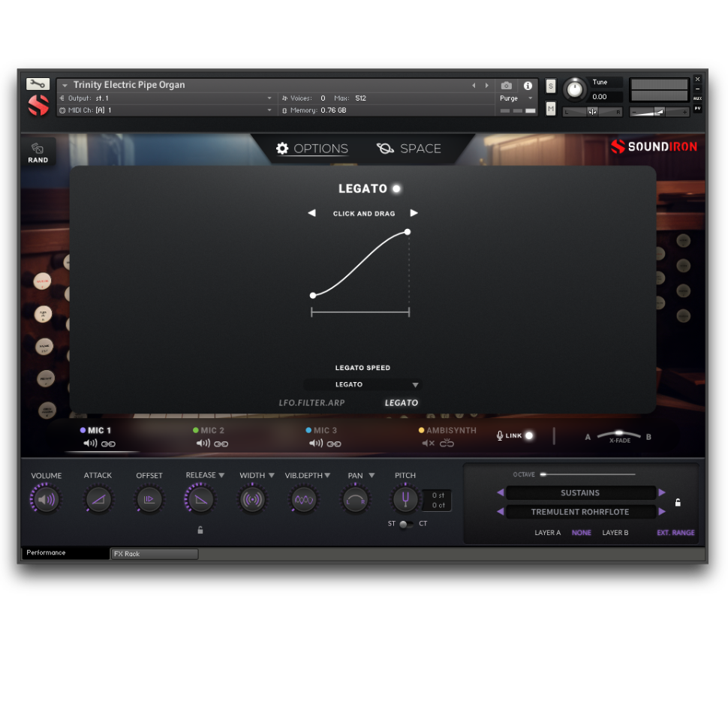
Task: Toggle the Legato on/off indicator
Action: [396, 188]
